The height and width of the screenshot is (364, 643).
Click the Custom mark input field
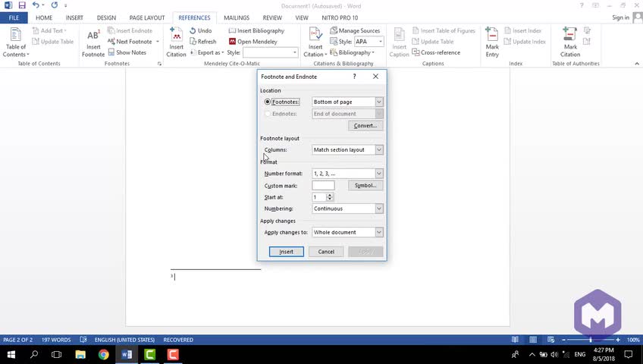[x=323, y=186]
